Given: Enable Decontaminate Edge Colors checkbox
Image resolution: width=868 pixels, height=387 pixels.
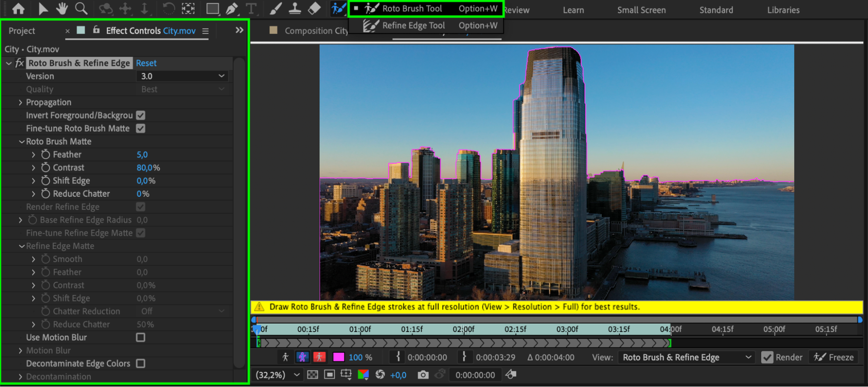Looking at the screenshot, I should [141, 364].
